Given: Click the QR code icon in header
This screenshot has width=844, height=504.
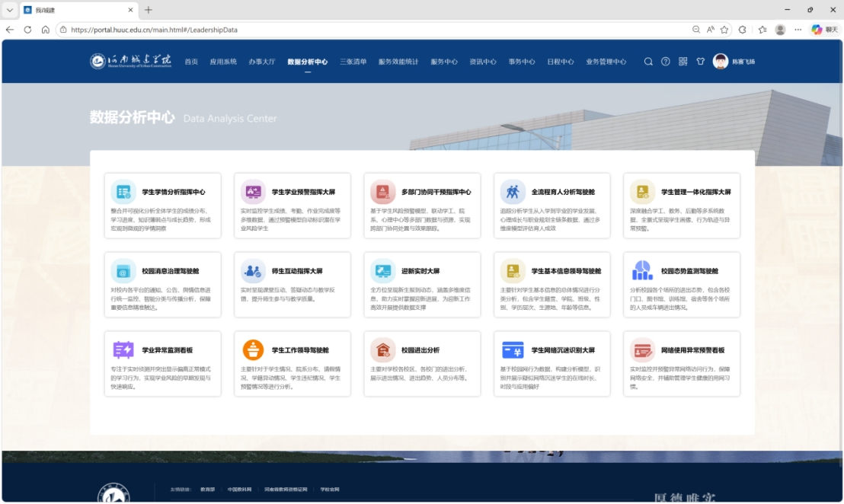Looking at the screenshot, I should tap(683, 62).
